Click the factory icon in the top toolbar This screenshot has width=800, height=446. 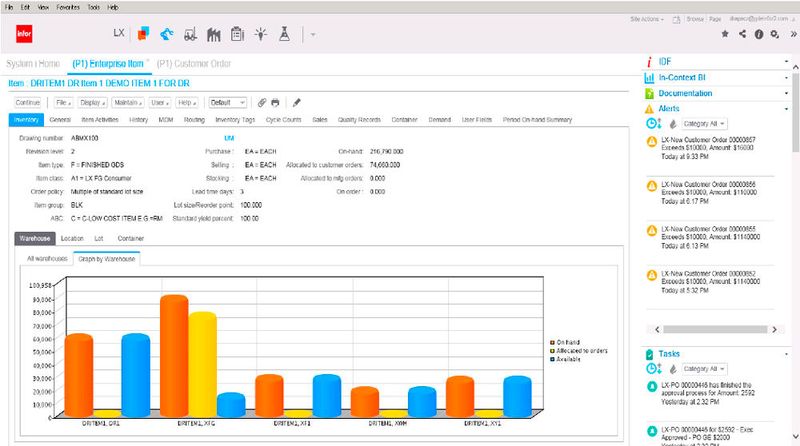(212, 34)
